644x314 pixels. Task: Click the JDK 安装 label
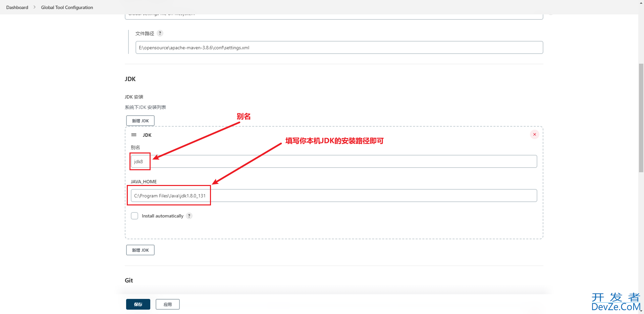[x=134, y=97]
